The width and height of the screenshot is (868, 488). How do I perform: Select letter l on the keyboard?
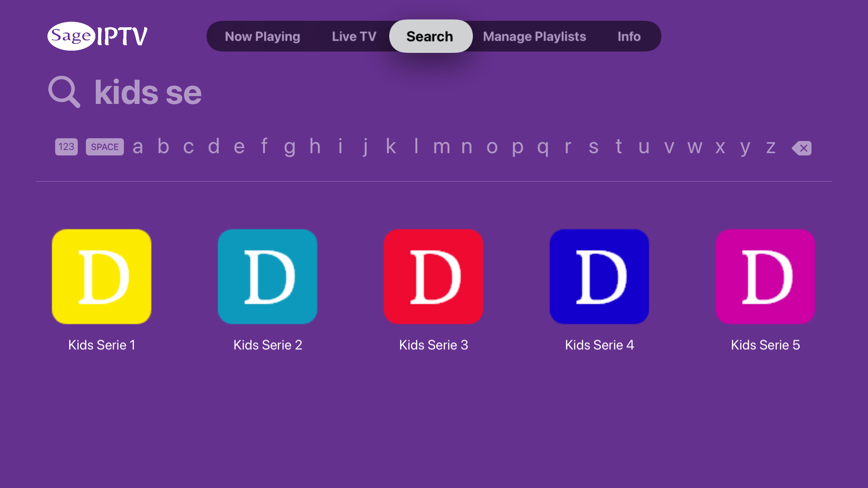[416, 147]
